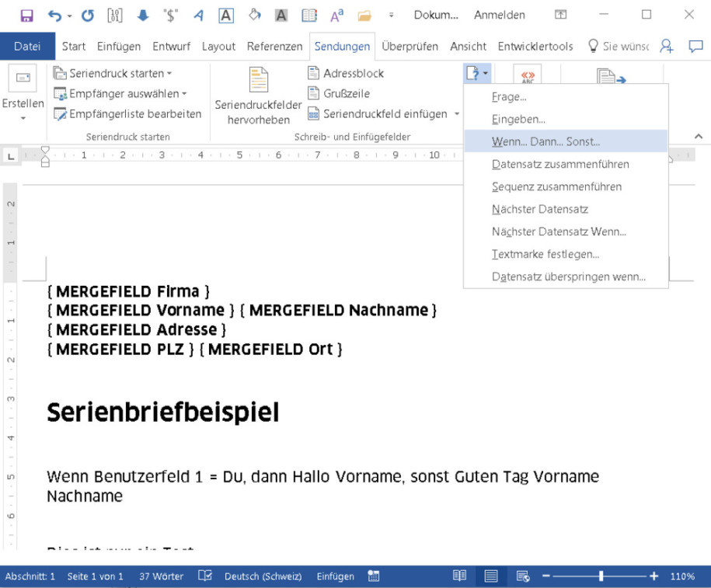
Task: Insert an Adressblock
Action: [346, 73]
